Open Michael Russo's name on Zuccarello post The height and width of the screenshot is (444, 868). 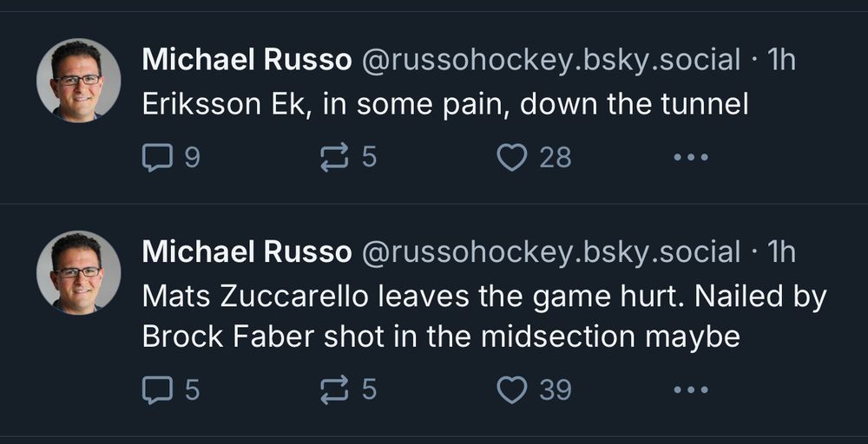(247, 252)
